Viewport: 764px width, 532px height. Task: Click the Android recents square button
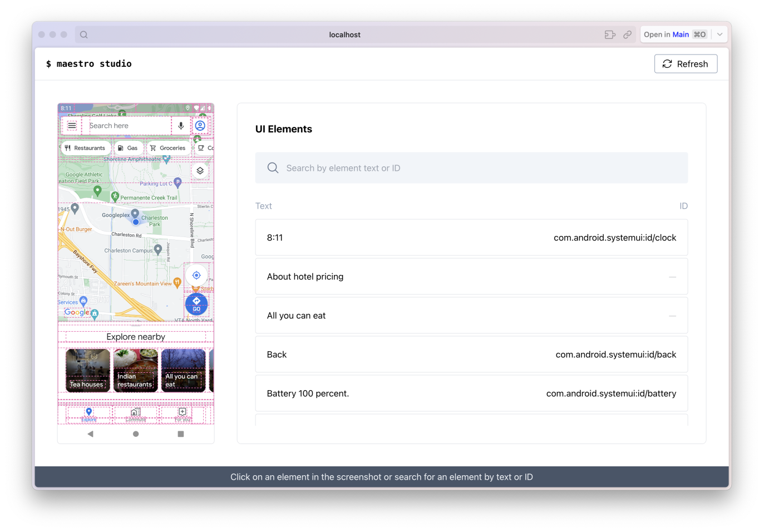point(181,434)
